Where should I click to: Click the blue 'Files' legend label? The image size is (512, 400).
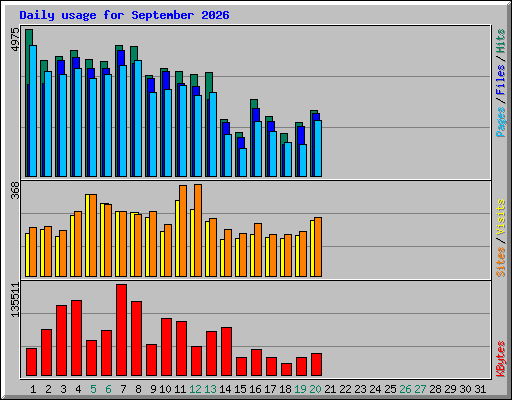(500, 80)
